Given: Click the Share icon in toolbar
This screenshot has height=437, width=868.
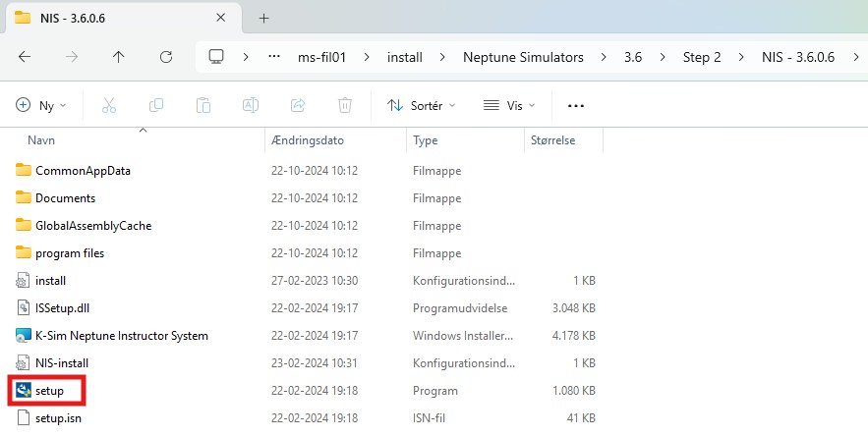Looking at the screenshot, I should pos(298,105).
